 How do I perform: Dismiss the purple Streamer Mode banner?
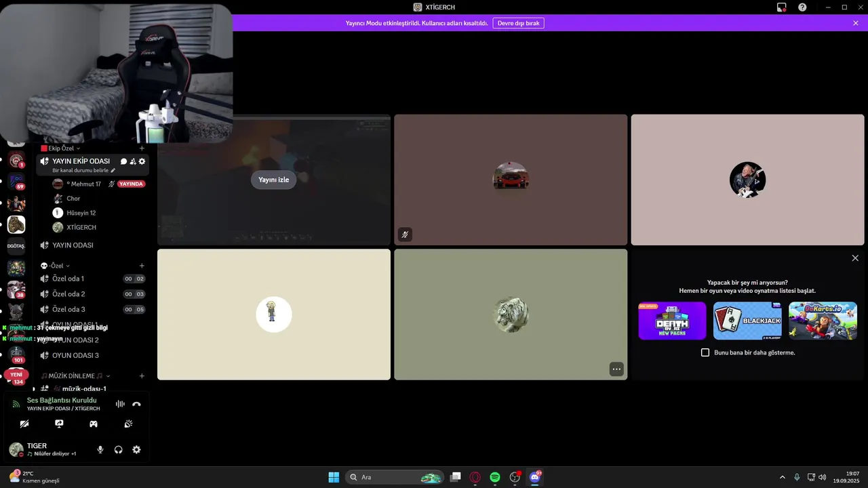pos(856,23)
